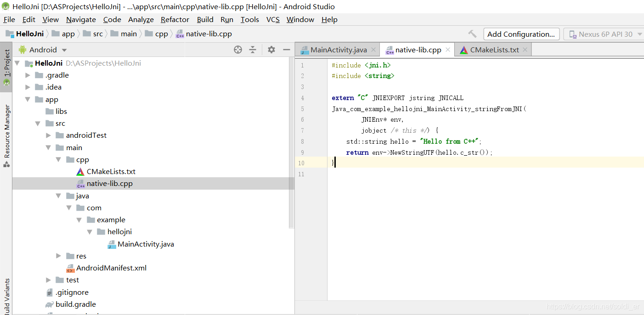644x315 pixels.
Task: Click the .gitignore file icon
Action: click(50, 292)
